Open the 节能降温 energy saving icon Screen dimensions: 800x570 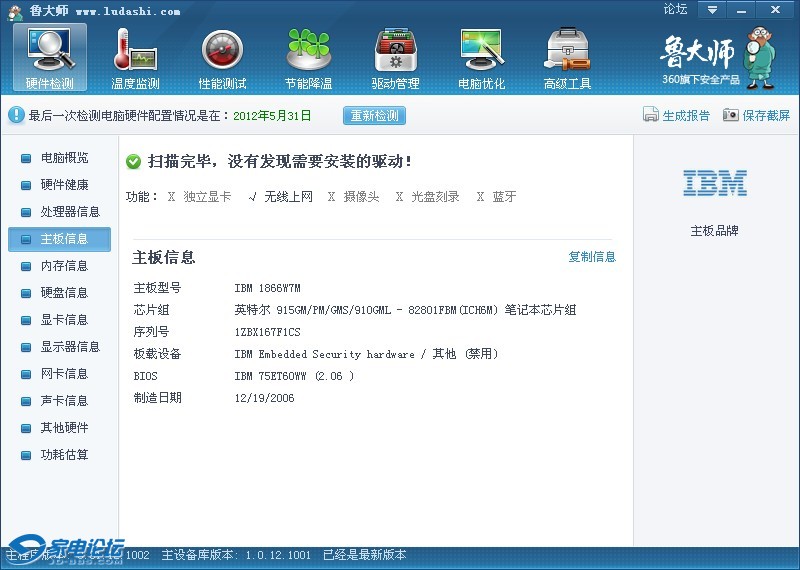pos(308,57)
